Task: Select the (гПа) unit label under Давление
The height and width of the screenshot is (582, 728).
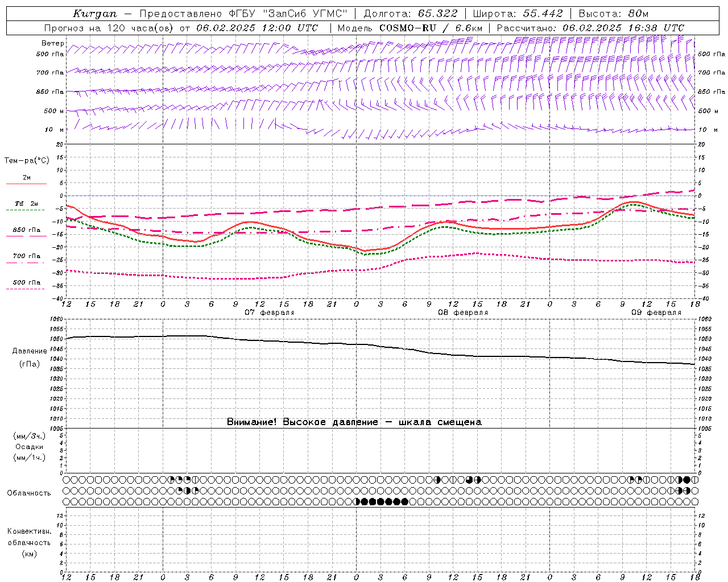Action: 30,364
